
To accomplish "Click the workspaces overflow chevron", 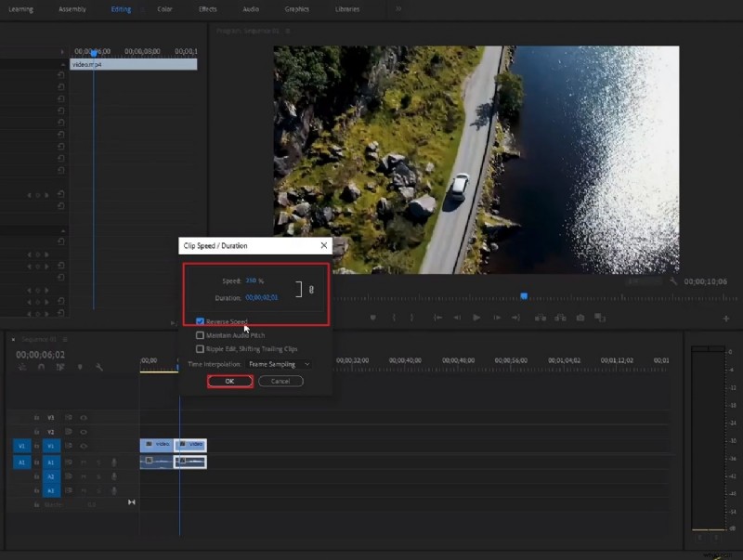I will [x=399, y=9].
